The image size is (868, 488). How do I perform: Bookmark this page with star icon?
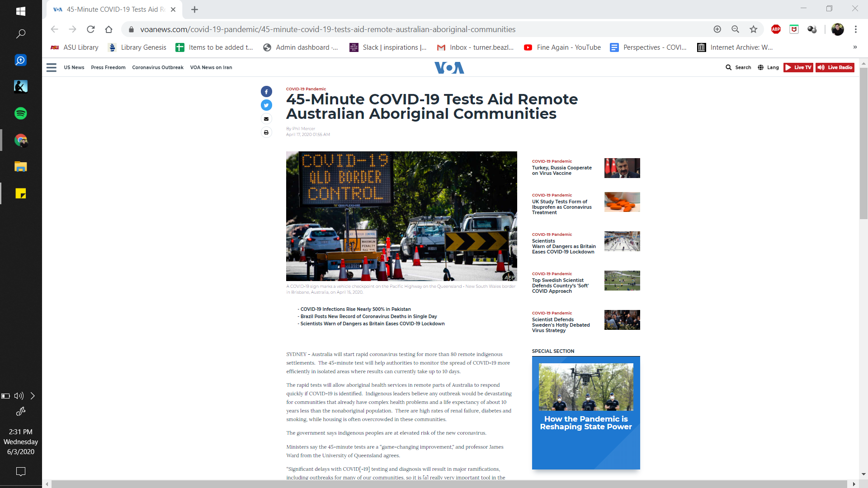coord(753,29)
